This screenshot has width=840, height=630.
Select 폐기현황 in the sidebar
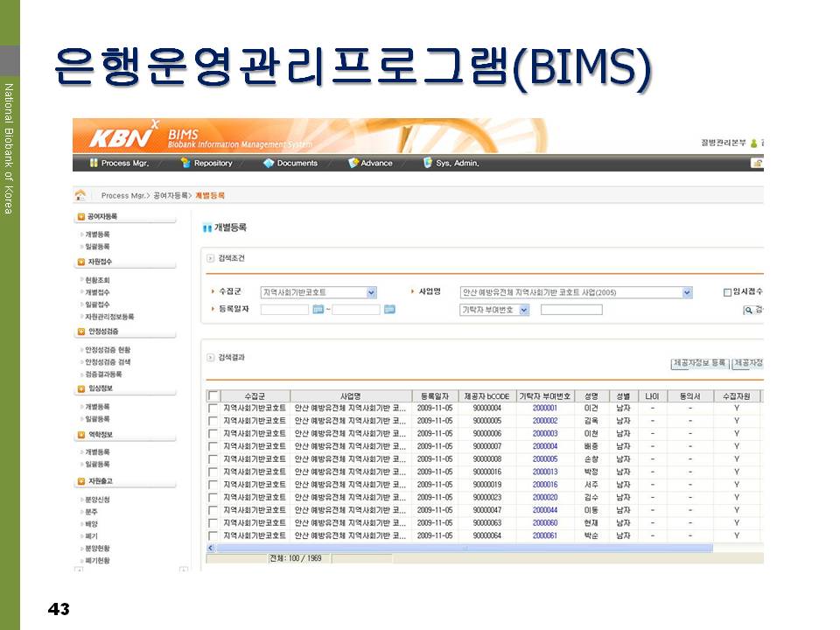point(97,561)
